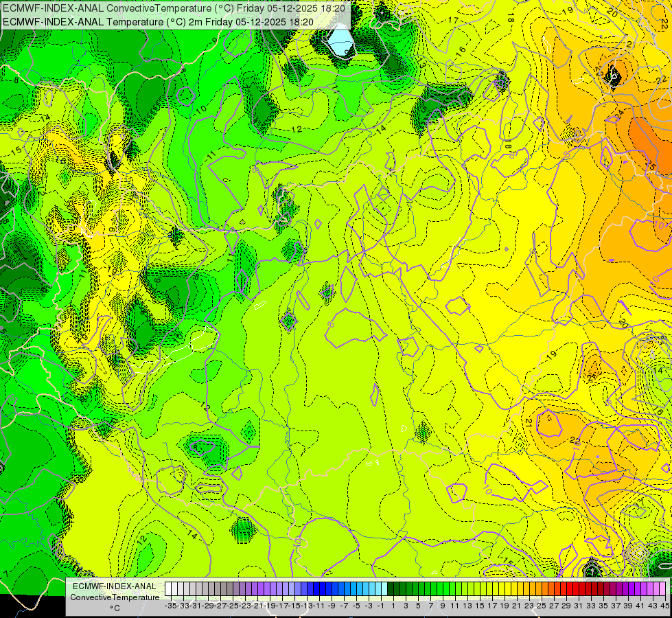Viewport: 672px width, 618px height.
Task: Click the Temperature 2m title line
Action: pyautogui.click(x=158, y=21)
